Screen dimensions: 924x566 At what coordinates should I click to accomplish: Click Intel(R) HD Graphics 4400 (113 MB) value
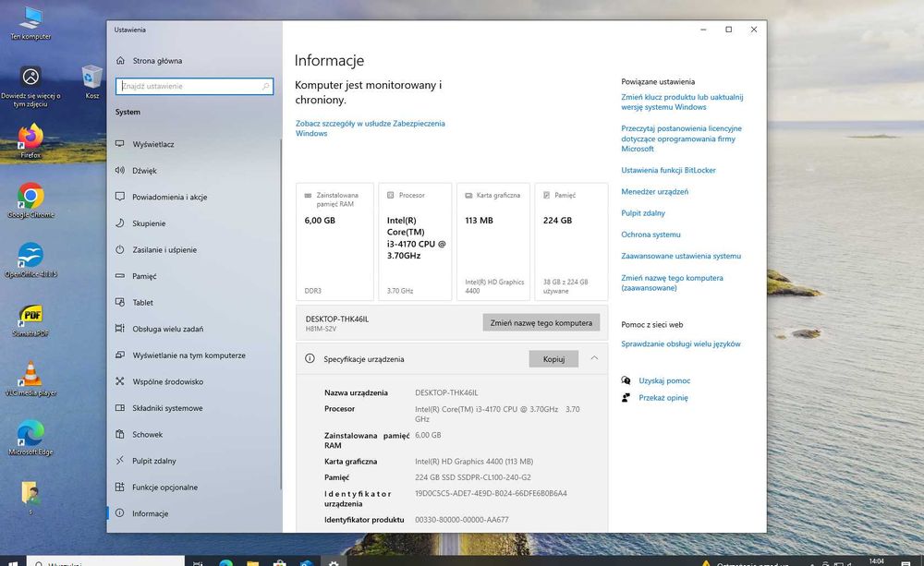474,462
